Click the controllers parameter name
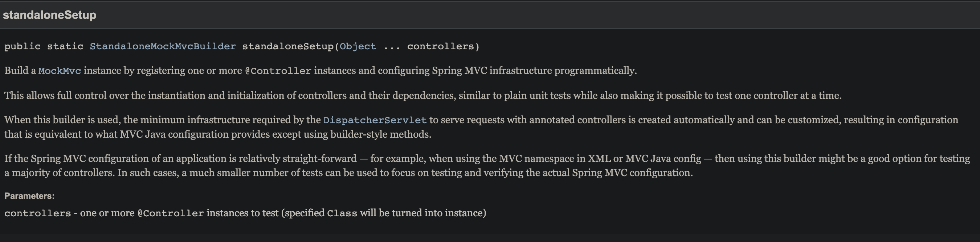 tap(38, 213)
